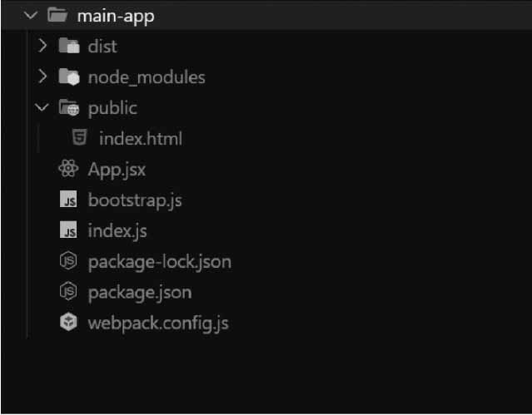This screenshot has height=415, width=532.
Task: Click the webpack cube icon
Action: 68,324
